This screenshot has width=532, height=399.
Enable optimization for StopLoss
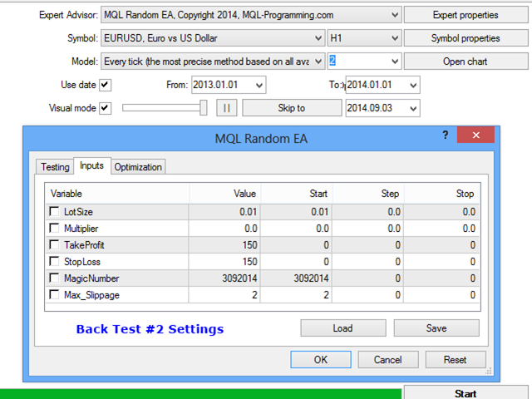[x=54, y=261]
